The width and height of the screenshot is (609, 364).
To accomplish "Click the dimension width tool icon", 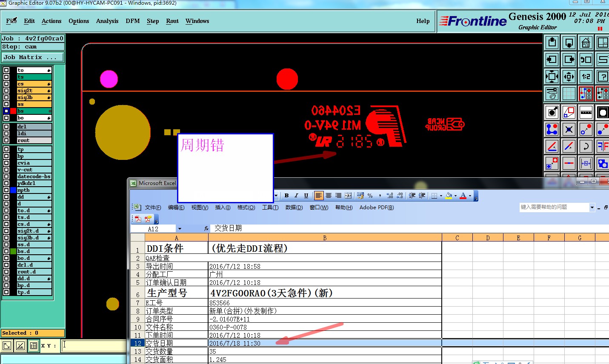I will click(586, 163).
